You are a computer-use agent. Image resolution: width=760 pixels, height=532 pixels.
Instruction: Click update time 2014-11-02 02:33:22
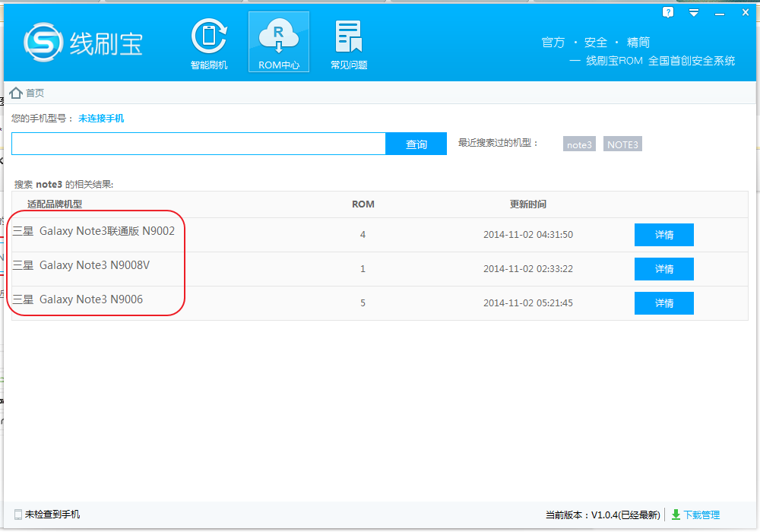[x=528, y=269]
